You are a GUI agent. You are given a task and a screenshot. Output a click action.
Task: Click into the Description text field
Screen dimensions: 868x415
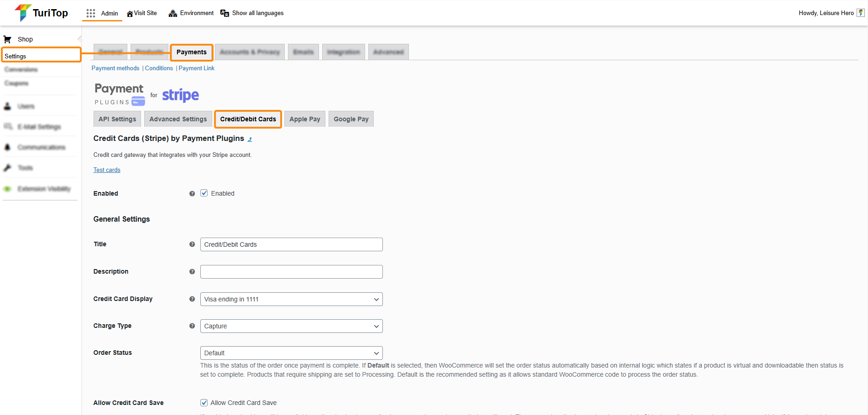pyautogui.click(x=291, y=272)
